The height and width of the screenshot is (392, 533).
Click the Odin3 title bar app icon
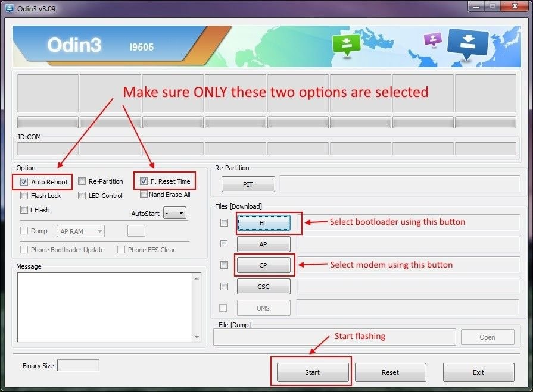[9, 8]
